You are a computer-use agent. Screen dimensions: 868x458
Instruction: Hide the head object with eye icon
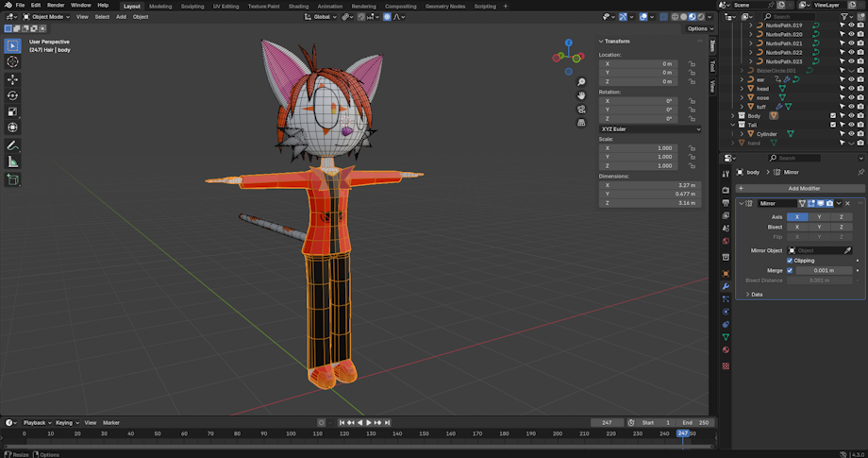tap(851, 89)
